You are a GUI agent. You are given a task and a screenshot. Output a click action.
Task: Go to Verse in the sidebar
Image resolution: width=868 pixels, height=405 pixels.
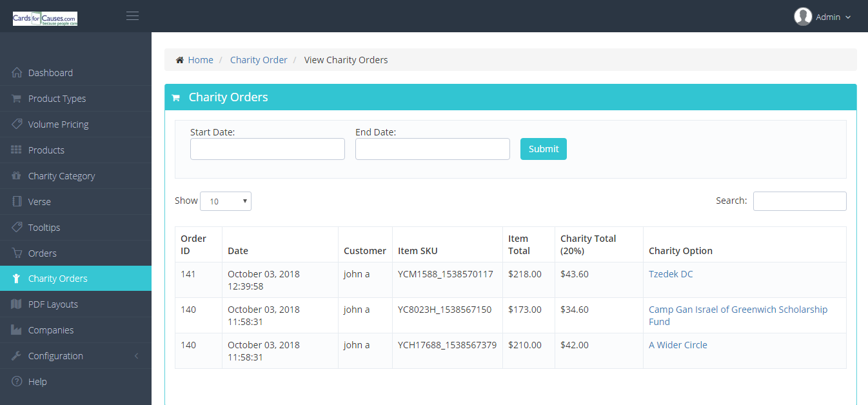click(x=39, y=202)
